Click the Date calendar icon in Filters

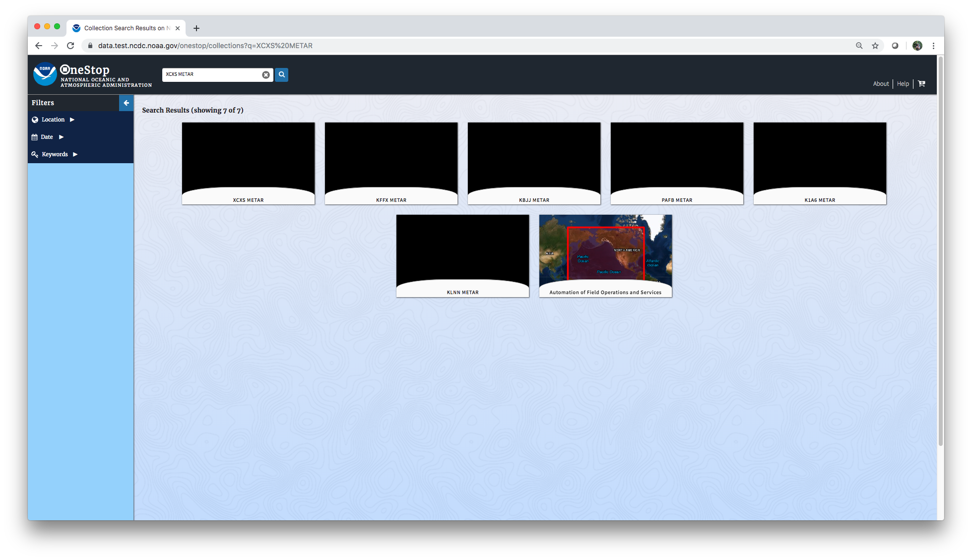pyautogui.click(x=35, y=137)
